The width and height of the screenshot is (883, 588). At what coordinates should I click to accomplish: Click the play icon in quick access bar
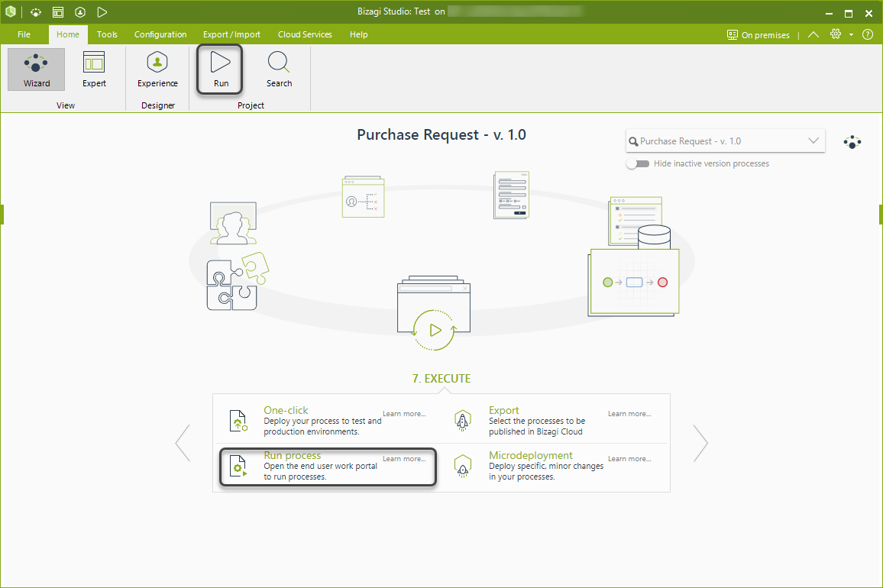pos(102,11)
